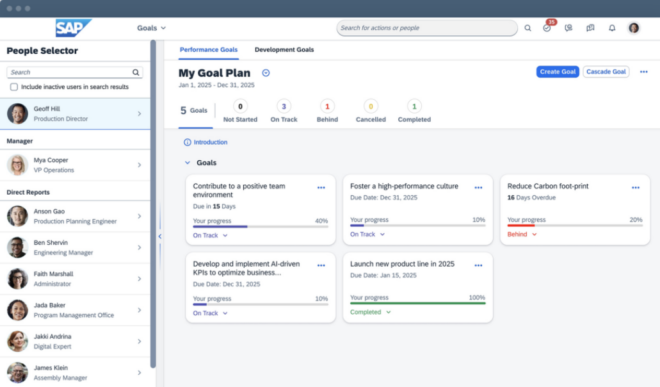The width and height of the screenshot is (660, 387).
Task: Click the People Selector vertical scrollbar
Action: pos(153,204)
